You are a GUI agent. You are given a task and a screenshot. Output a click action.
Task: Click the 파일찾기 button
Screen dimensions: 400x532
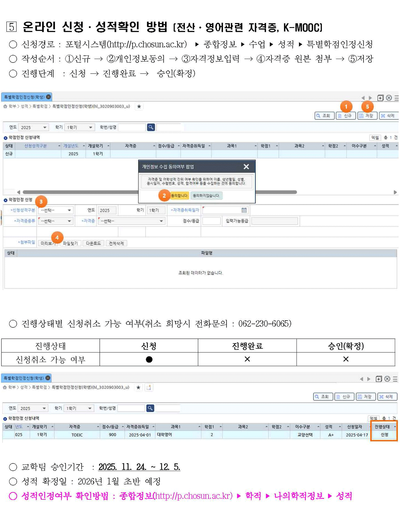(x=70, y=243)
